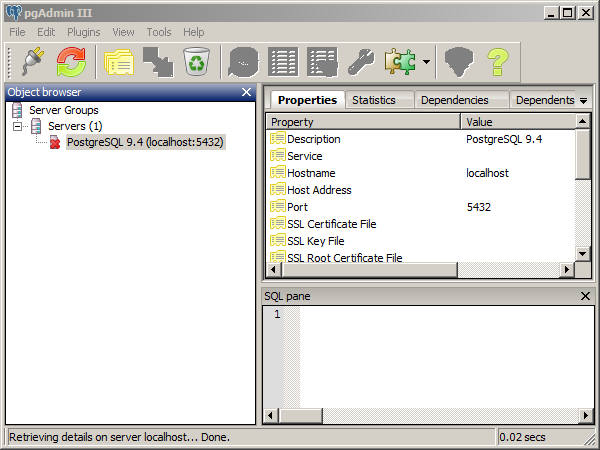
Task: Select the SSL Certificate File row
Action: click(x=421, y=224)
